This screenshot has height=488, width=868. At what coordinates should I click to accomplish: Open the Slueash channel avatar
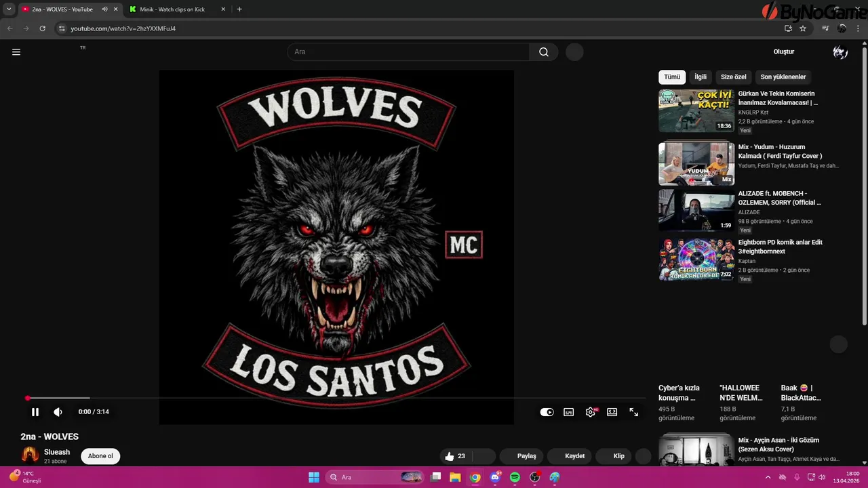tap(30, 455)
